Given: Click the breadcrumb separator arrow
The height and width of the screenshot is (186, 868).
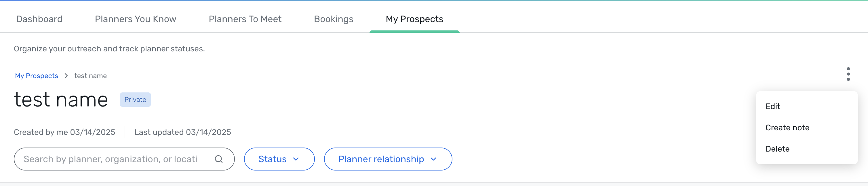Looking at the screenshot, I should pos(66,76).
